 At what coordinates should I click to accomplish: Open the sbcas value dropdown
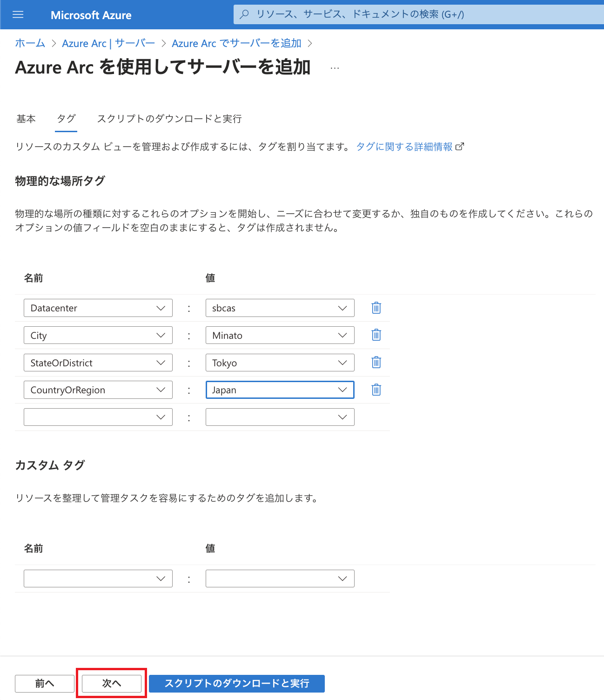pos(280,308)
